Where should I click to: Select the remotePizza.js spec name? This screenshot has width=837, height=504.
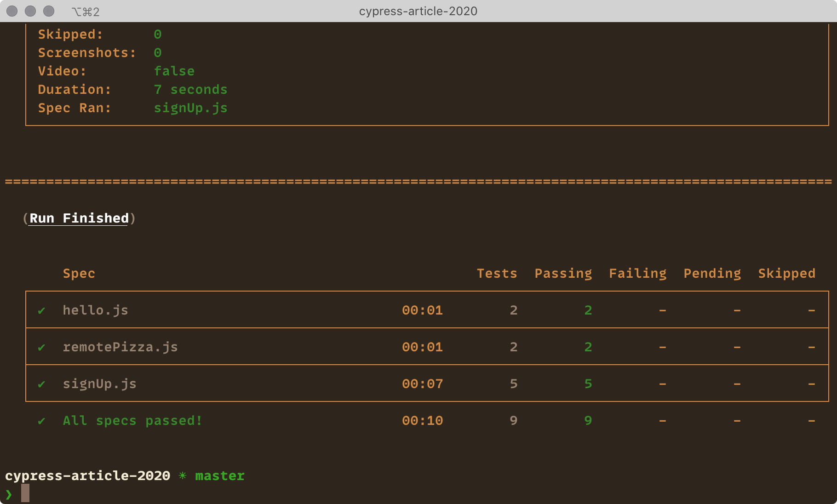pyautogui.click(x=120, y=347)
